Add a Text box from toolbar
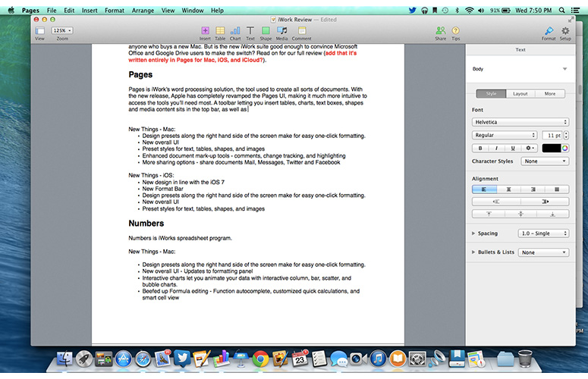Screen dimensions: 588x379 click(x=250, y=33)
